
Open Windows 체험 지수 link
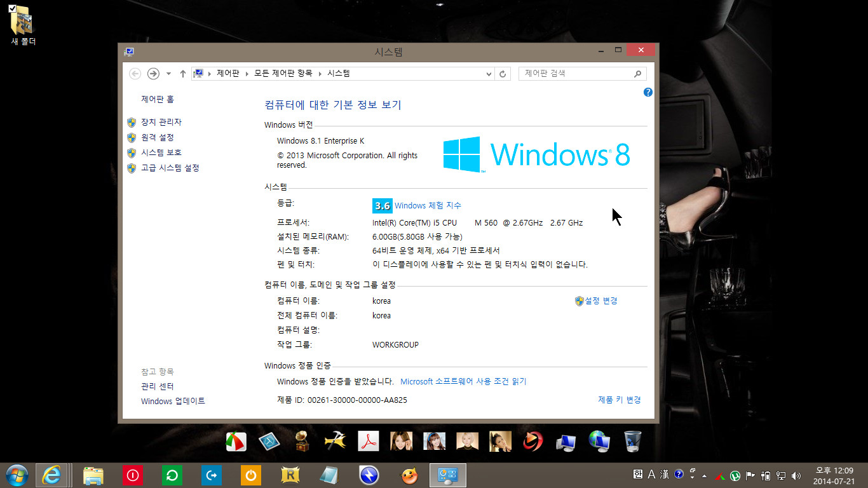point(428,205)
